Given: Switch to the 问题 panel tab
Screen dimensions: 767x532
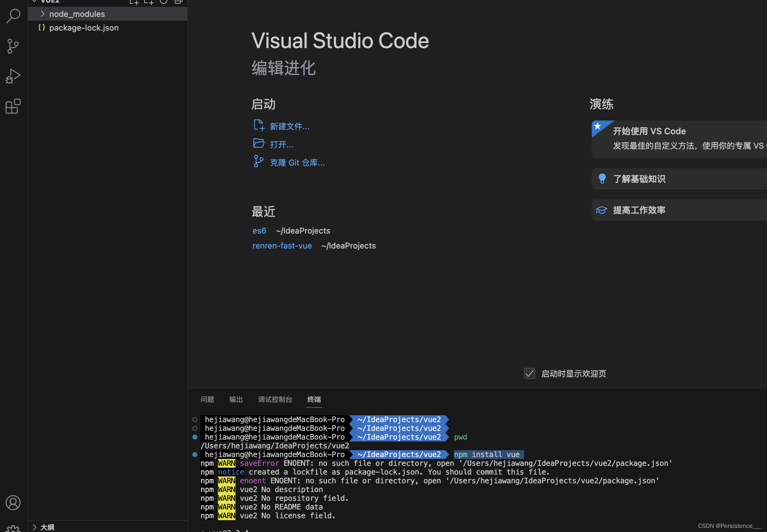Looking at the screenshot, I should click(207, 399).
